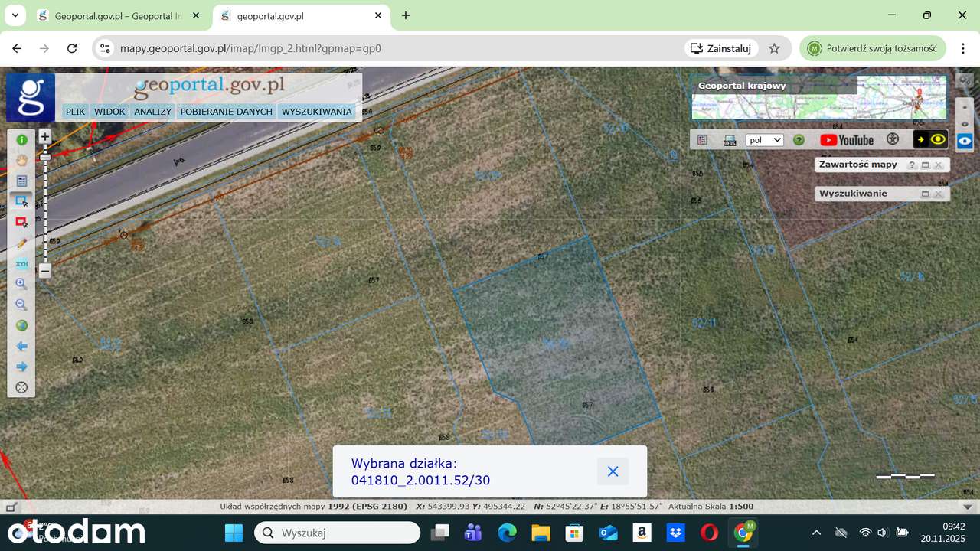980x551 pixels.
Task: Open the language dropdown showing 'pol'
Action: [764, 140]
